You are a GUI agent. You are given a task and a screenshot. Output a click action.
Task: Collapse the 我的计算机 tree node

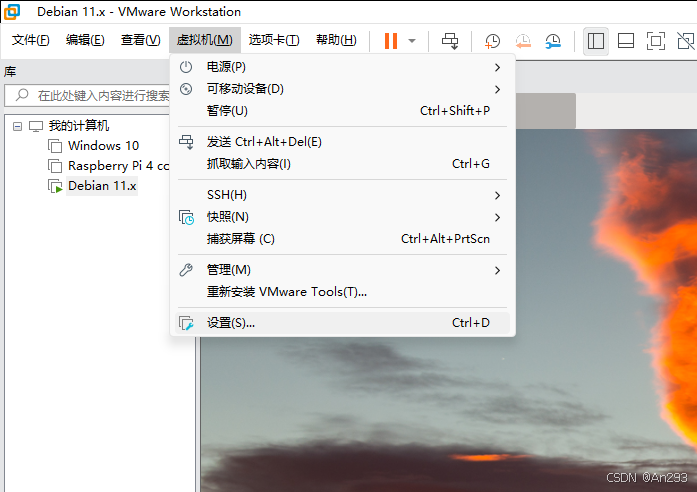pyautogui.click(x=17, y=127)
